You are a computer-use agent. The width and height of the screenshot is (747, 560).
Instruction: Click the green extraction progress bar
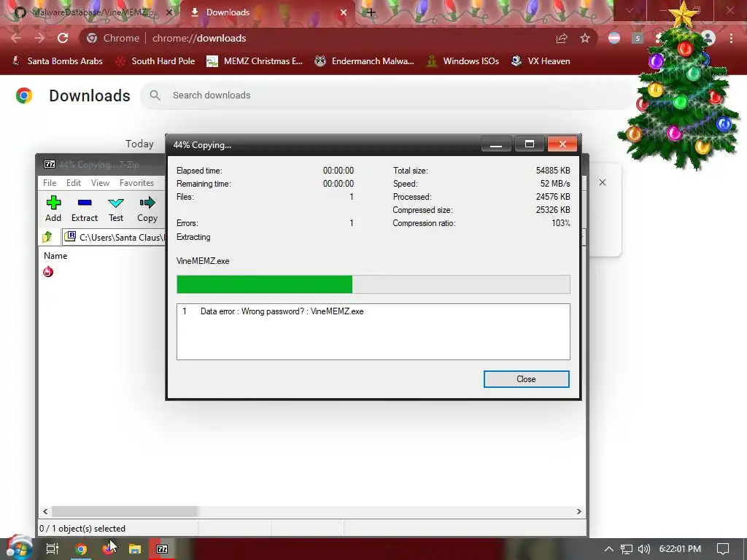[x=264, y=284]
